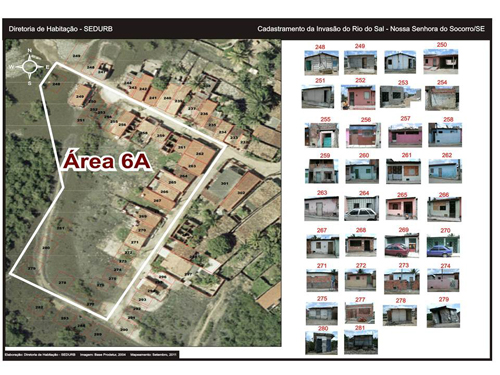This screenshot has height=375, width=500.
Task: Open house photo numbered 262
Action: pyautogui.click(x=445, y=171)
